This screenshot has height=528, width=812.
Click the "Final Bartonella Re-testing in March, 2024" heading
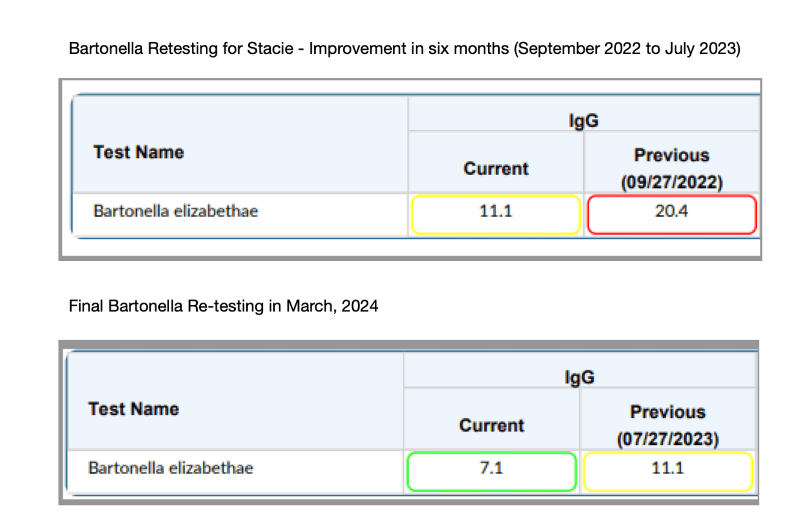point(223,306)
